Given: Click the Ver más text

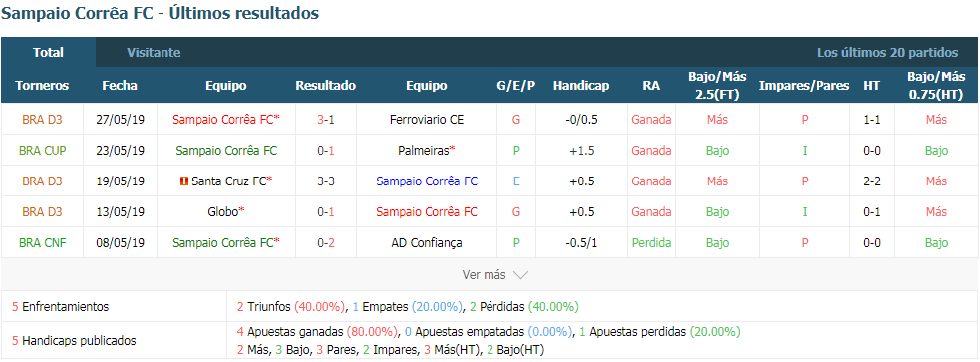Looking at the screenshot, I should click(484, 275).
